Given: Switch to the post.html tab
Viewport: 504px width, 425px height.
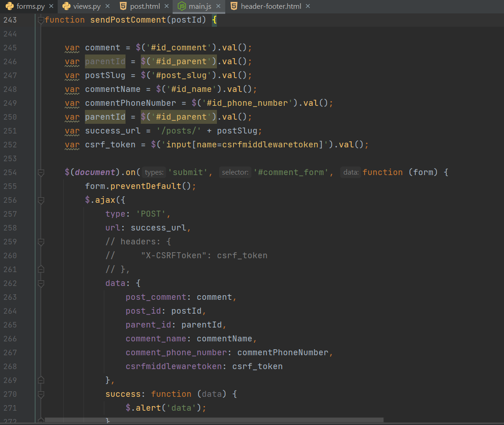Looking at the screenshot, I should (x=144, y=6).
